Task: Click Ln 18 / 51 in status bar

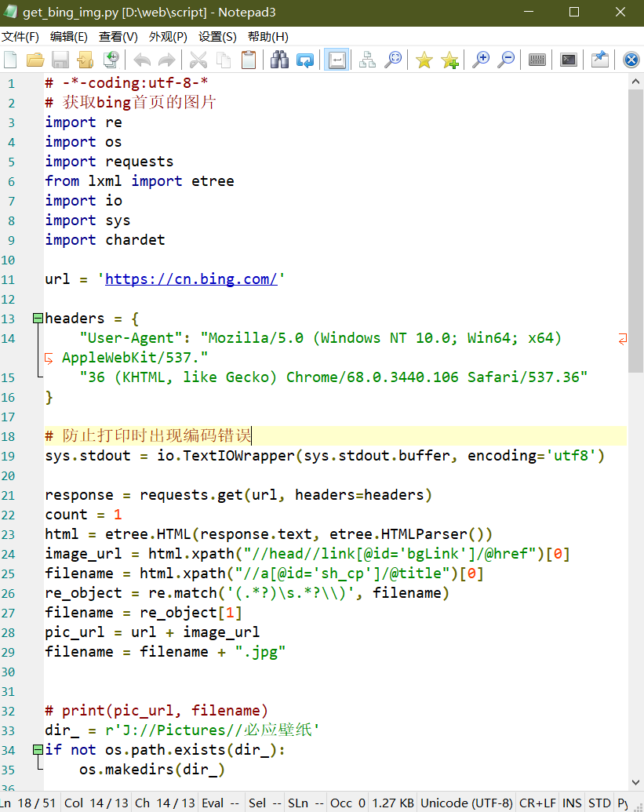Action: click(29, 803)
